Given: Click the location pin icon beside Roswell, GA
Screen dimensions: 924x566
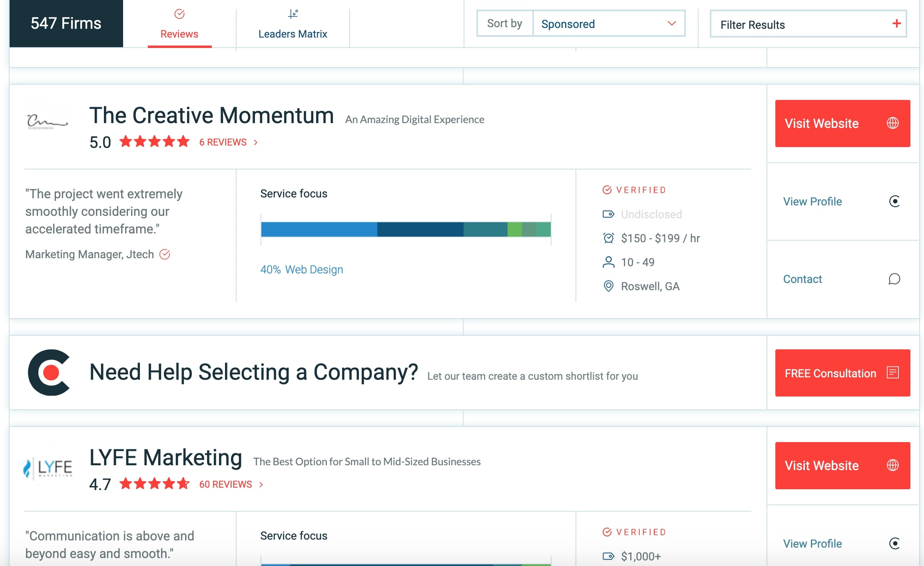Looking at the screenshot, I should pyautogui.click(x=608, y=286).
